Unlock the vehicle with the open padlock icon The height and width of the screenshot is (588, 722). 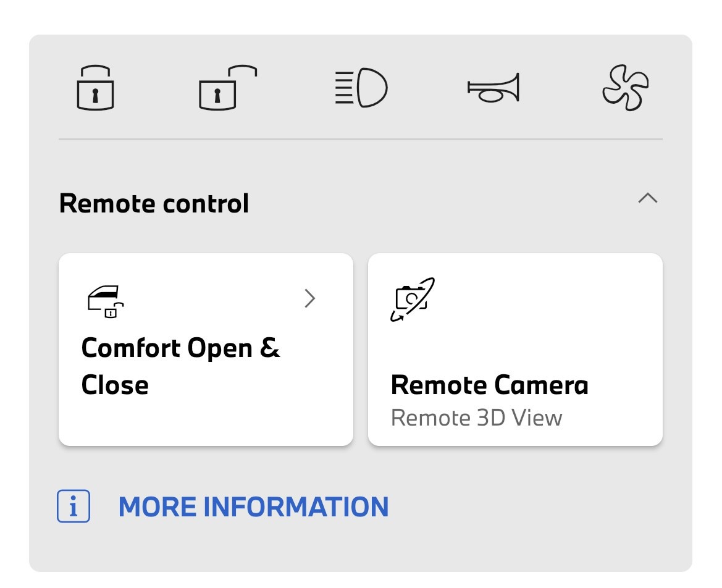pos(227,88)
